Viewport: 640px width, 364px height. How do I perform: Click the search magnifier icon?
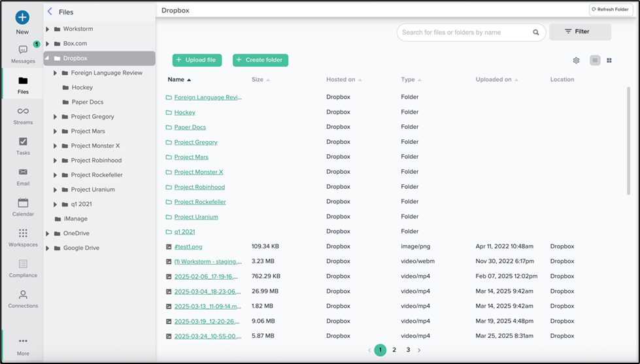(x=535, y=32)
